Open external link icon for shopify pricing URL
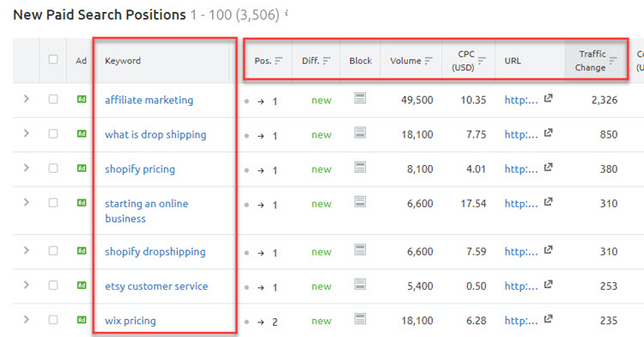Image resolution: width=644 pixels, height=337 pixels. pos(549,168)
